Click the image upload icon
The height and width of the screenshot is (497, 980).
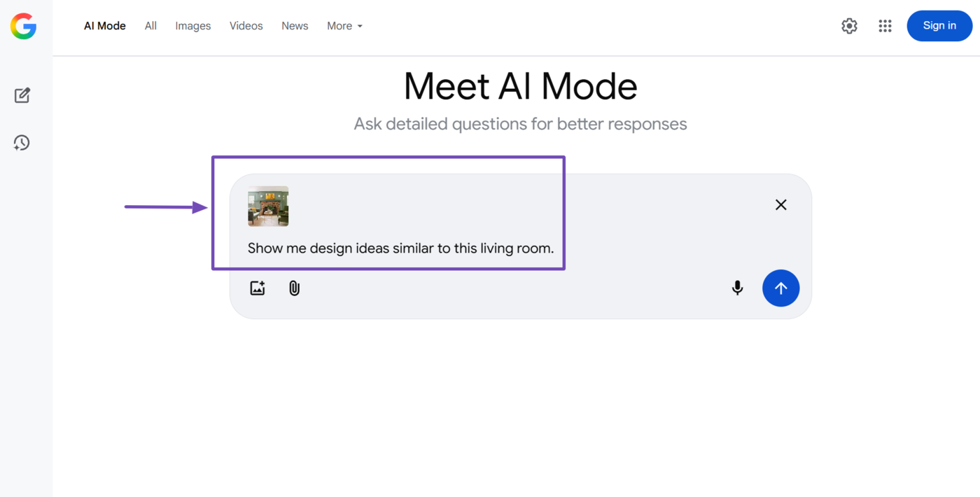pyautogui.click(x=258, y=288)
